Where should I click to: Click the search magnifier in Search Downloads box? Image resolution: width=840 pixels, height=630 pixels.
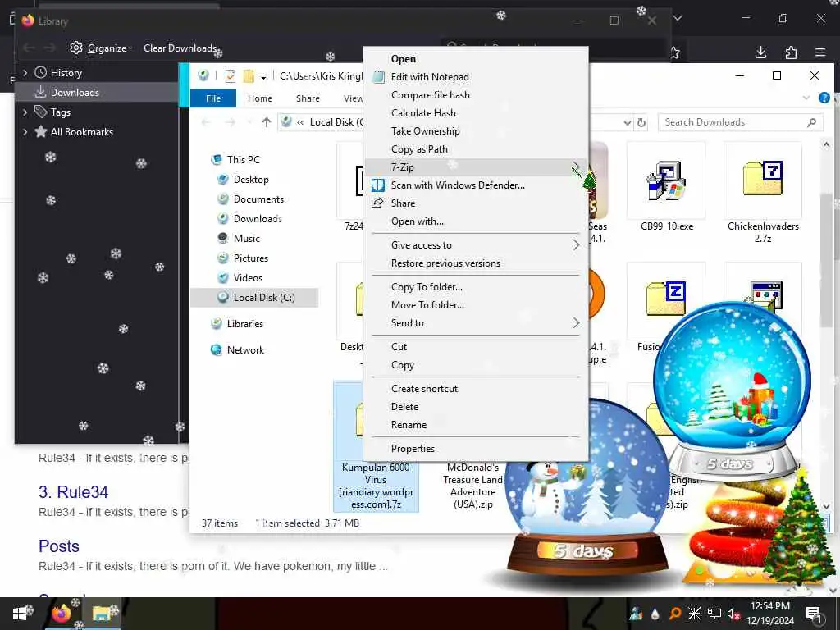tap(811, 123)
